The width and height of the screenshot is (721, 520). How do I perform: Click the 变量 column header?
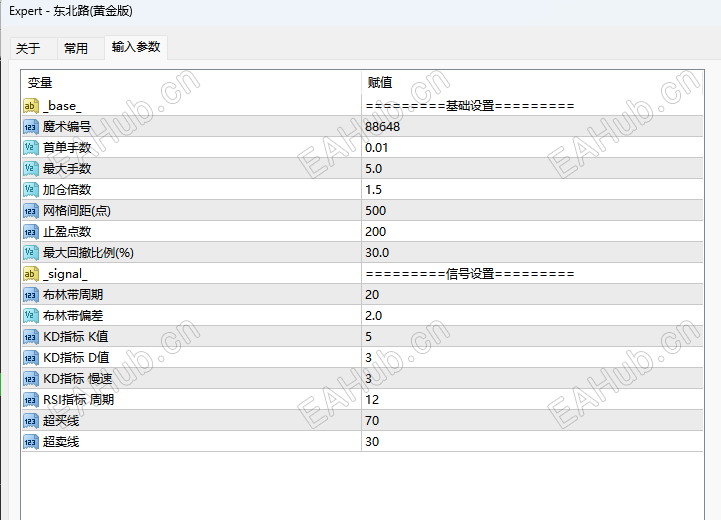pyautogui.click(x=40, y=83)
